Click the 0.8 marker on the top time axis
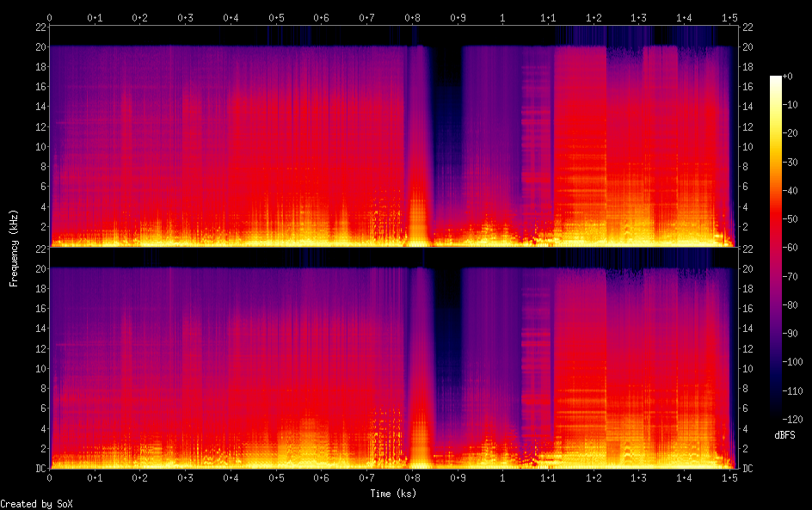Image resolution: width=812 pixels, height=510 pixels. tap(412, 17)
